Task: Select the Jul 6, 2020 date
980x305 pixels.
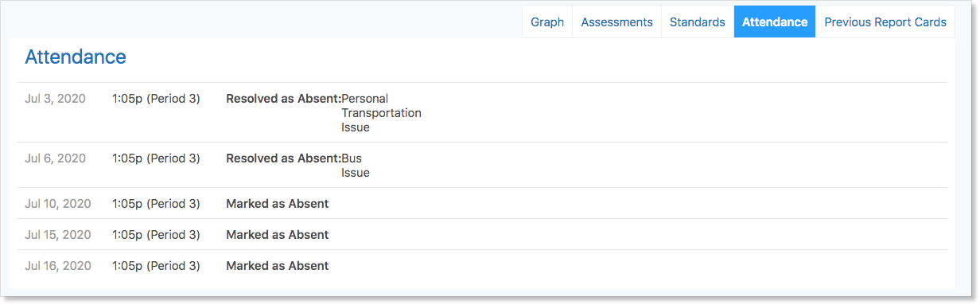Action: [x=55, y=158]
